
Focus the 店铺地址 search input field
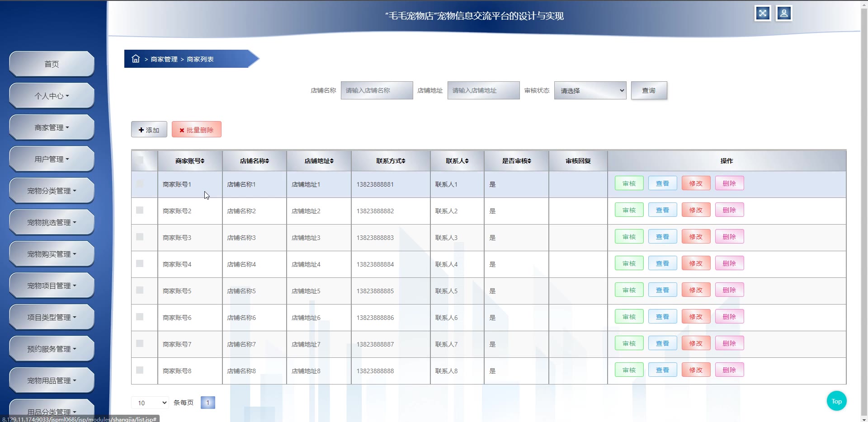[483, 90]
